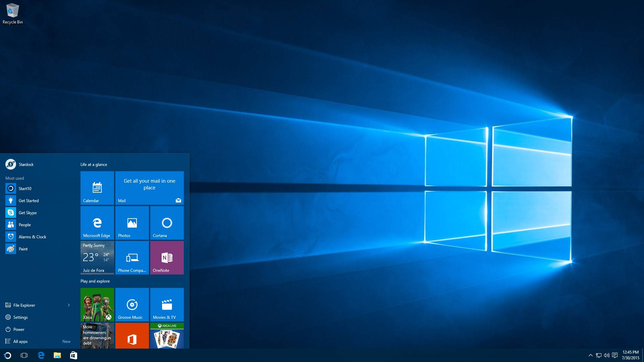This screenshot has height=362, width=644.
Task: Launch the Microsoft Edge tile
Action: pos(97,223)
